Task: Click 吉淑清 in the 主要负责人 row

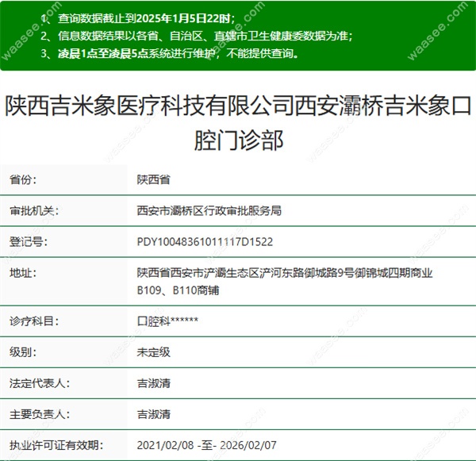Action: 154,414
